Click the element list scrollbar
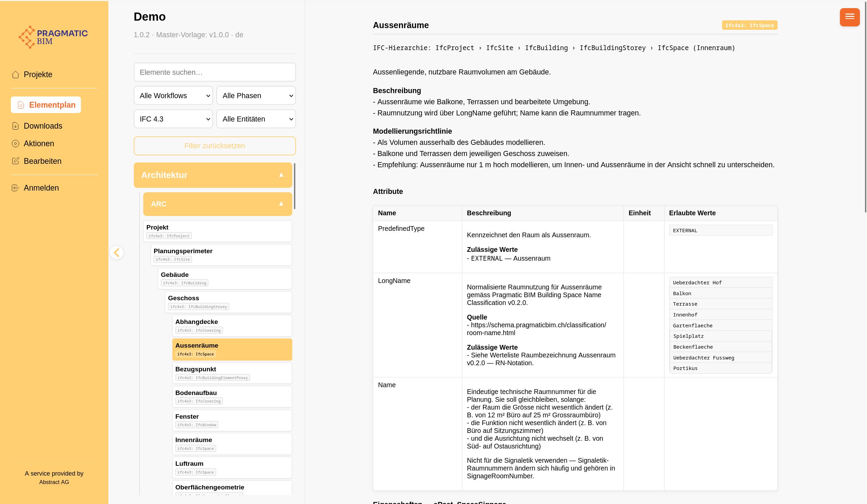The height and width of the screenshot is (504, 867). coord(295,187)
